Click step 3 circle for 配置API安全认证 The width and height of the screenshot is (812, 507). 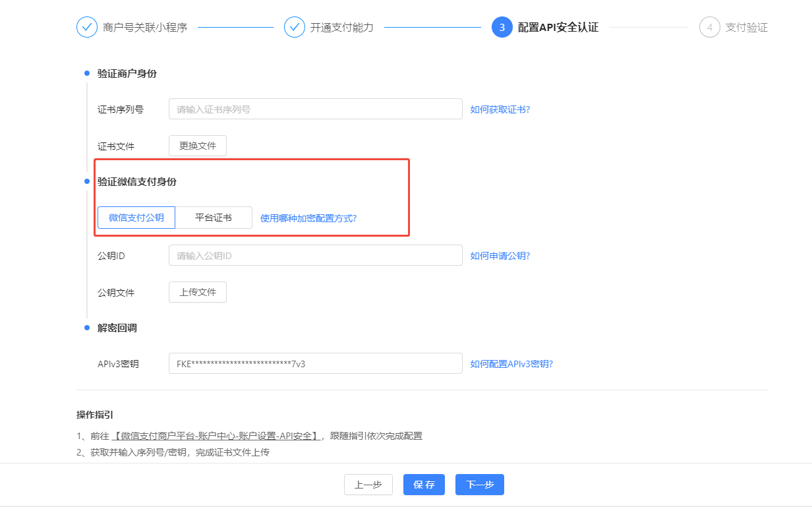coord(502,27)
